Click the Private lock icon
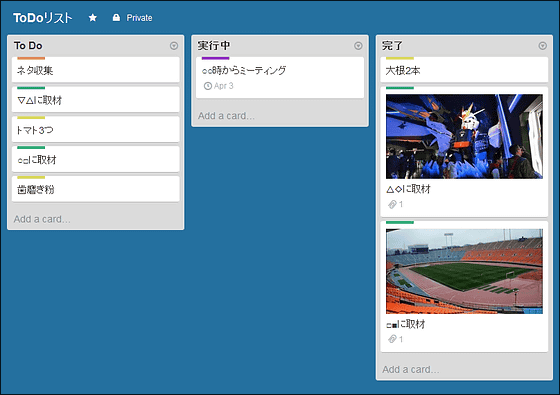This screenshot has width=560, height=395. coord(116,18)
